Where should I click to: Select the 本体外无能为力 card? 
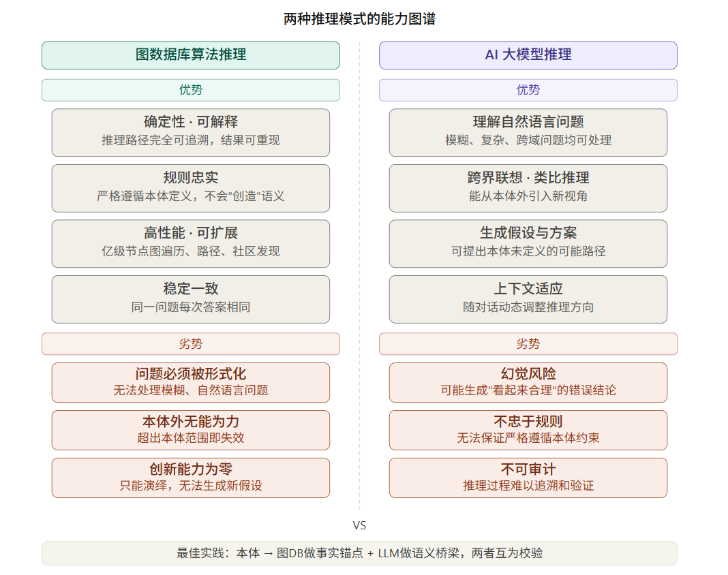(191, 430)
